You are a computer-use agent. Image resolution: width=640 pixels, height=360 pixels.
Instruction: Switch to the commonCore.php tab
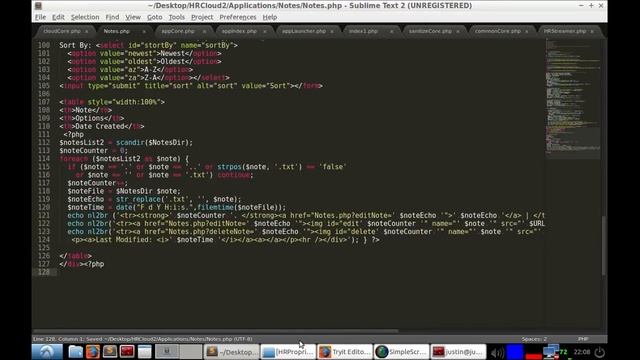tap(498, 31)
